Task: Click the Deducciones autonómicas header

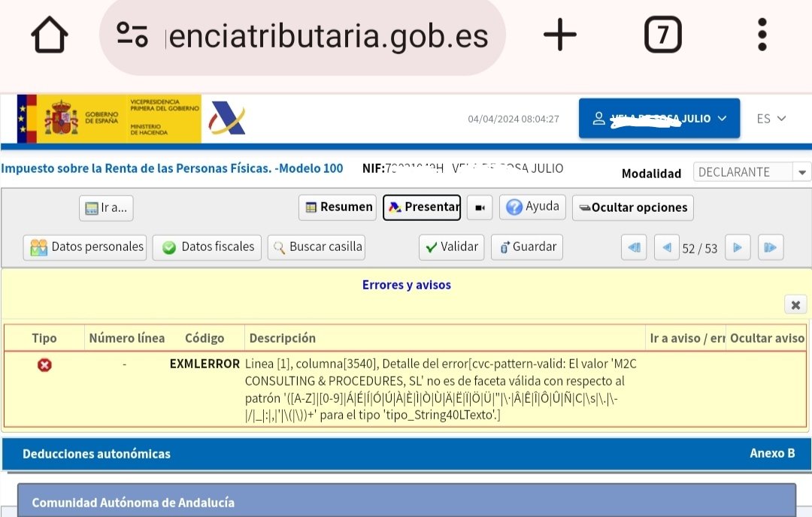Action: (x=96, y=454)
